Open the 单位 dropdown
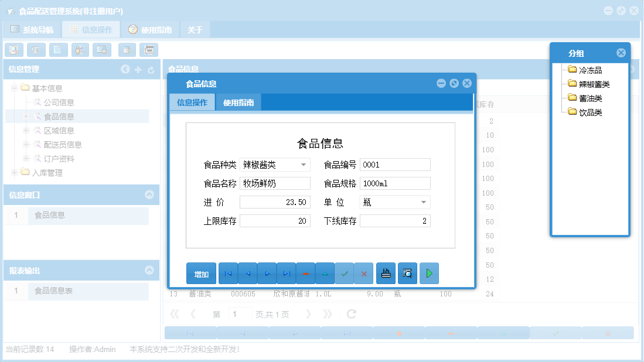The height and width of the screenshot is (362, 644). point(424,202)
